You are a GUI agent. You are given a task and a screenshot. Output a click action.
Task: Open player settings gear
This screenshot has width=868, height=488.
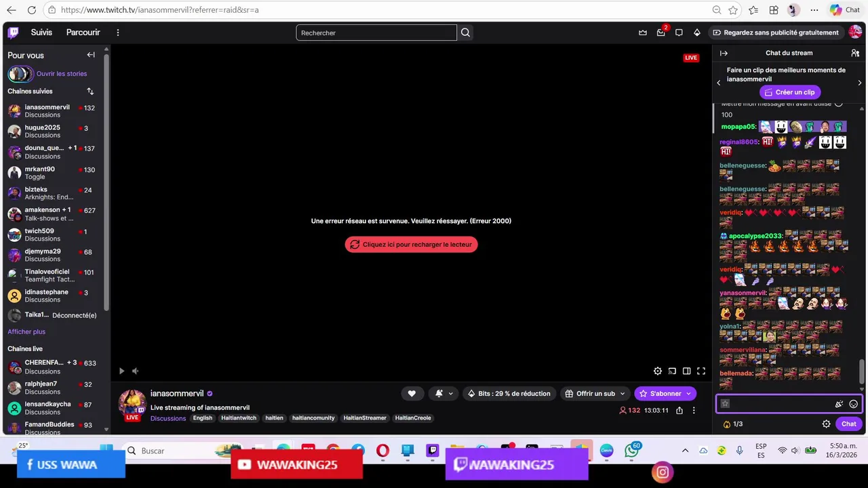pyautogui.click(x=657, y=371)
